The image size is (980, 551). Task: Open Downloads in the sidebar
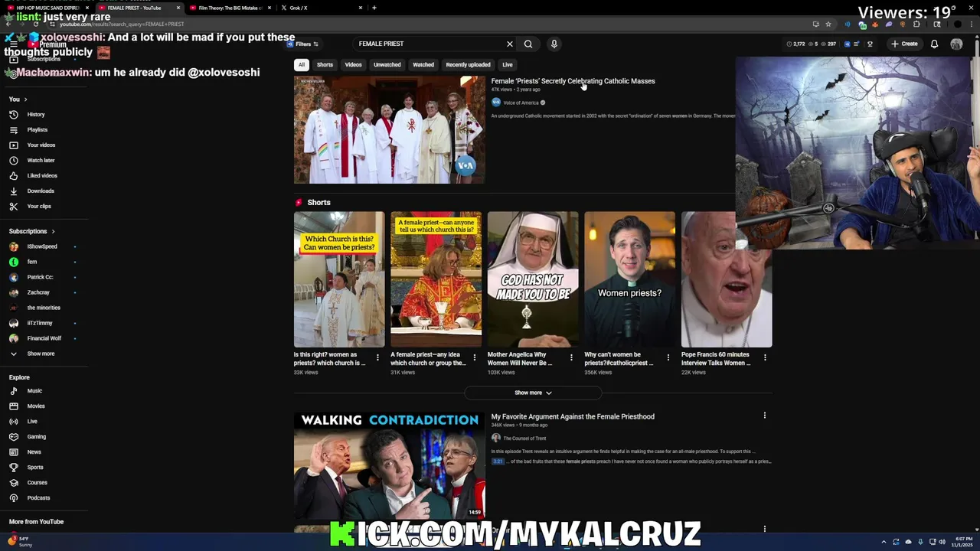tap(41, 191)
